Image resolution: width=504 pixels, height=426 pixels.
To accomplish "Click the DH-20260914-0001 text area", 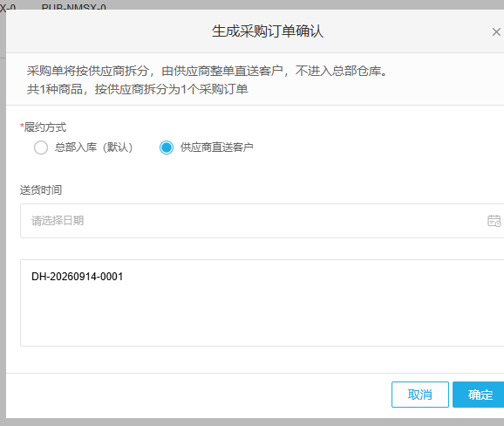I will 262,303.
